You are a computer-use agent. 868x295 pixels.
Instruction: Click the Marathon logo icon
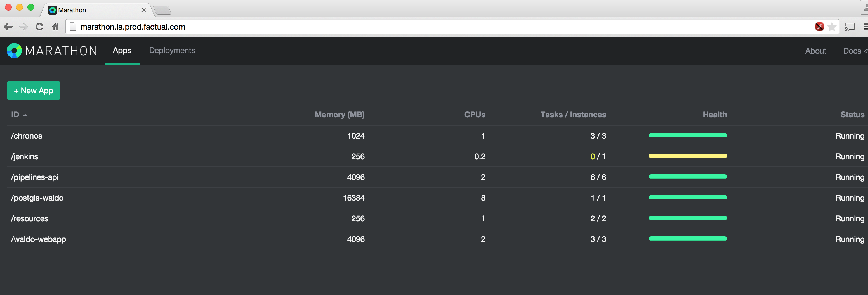point(14,51)
